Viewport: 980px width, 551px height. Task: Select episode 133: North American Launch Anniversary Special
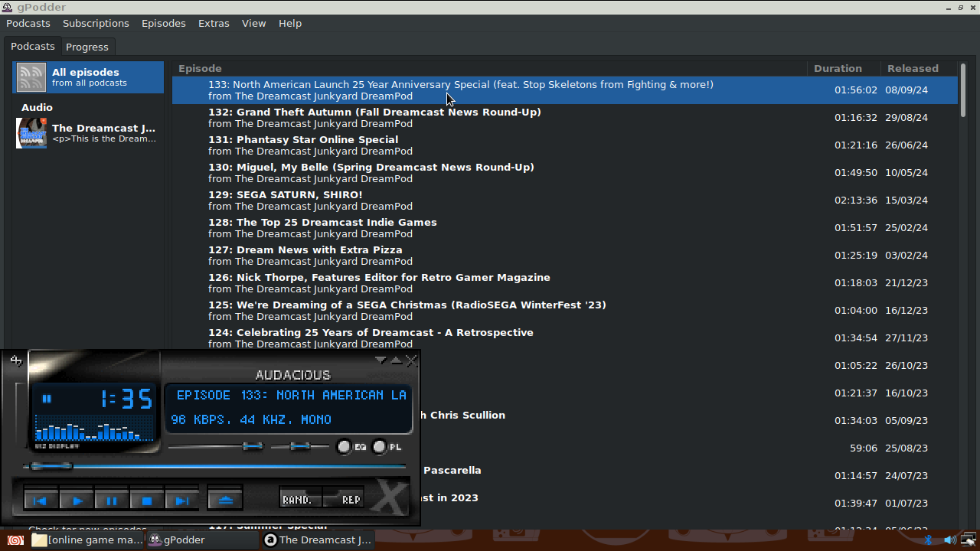pos(565,90)
